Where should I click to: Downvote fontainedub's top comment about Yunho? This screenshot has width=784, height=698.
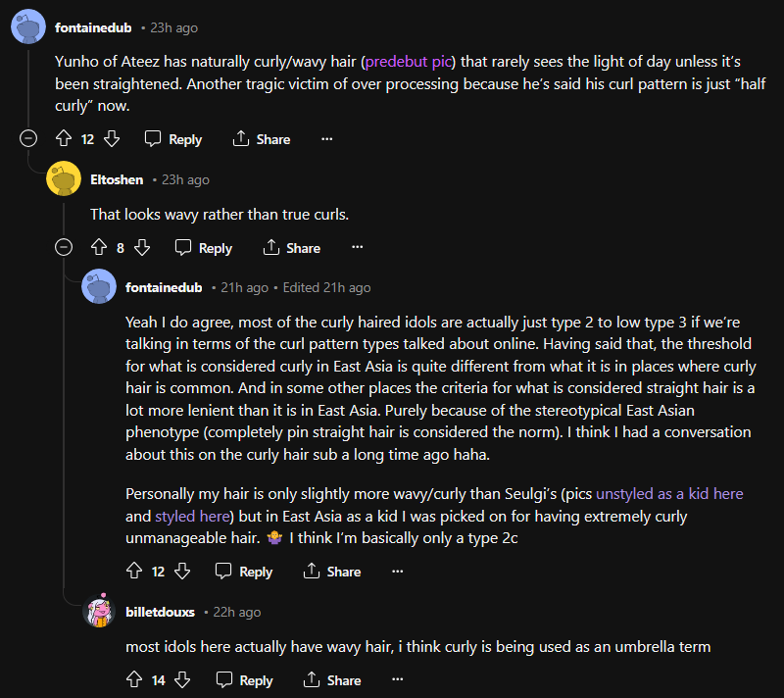coord(111,139)
